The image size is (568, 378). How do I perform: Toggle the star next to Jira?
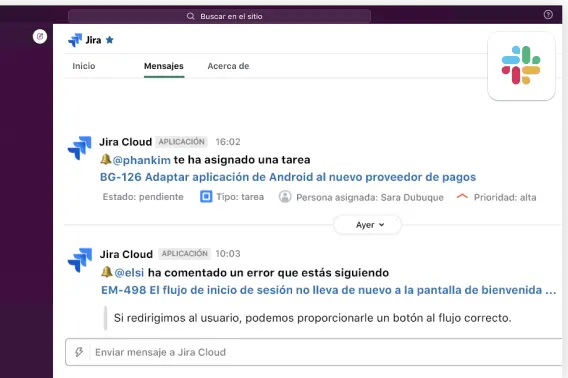tap(109, 40)
